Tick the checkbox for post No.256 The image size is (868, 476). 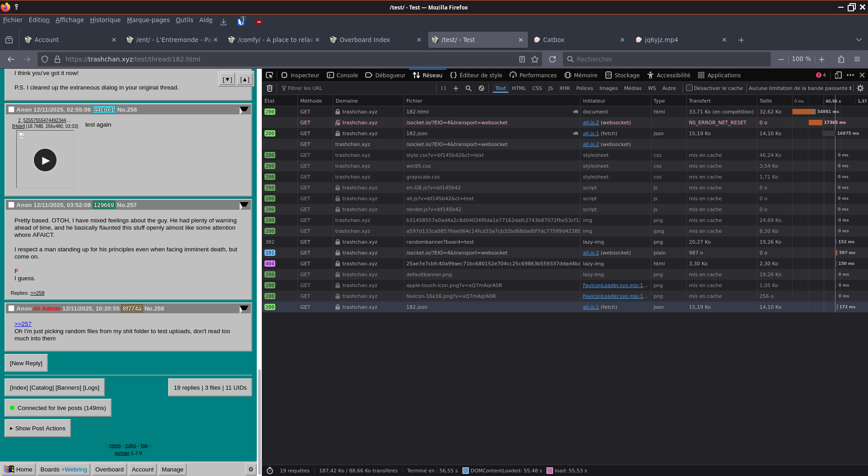(11, 109)
